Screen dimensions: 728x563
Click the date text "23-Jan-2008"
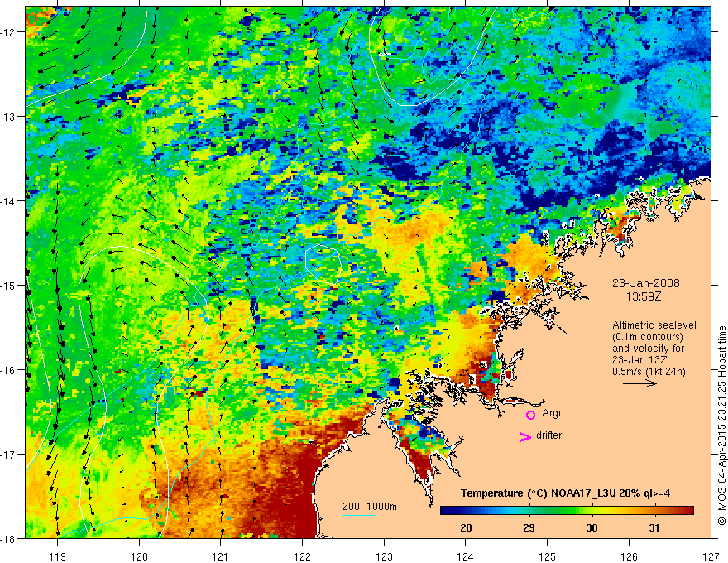tap(646, 283)
